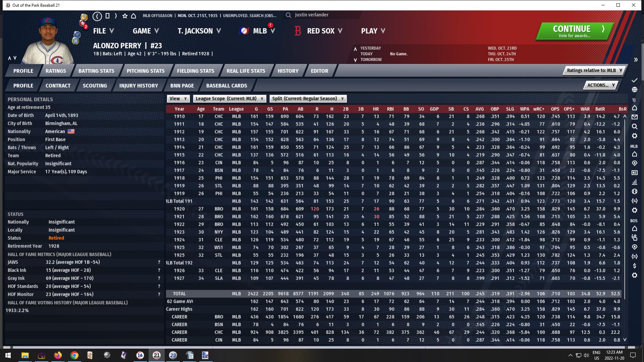
Task: Open the BOS player roster icon
Action: [634, 238]
